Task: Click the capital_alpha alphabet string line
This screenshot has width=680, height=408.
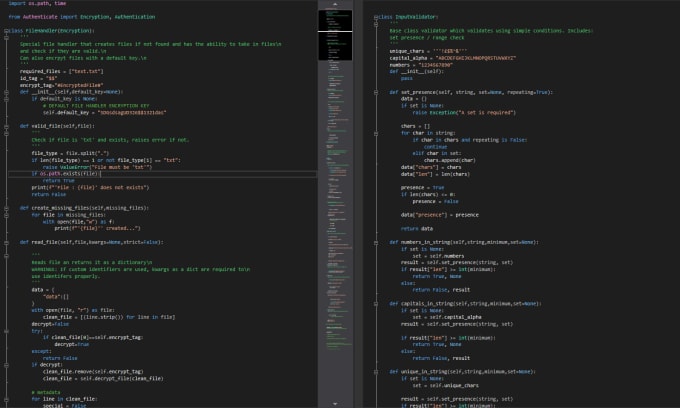Action: click(452, 58)
